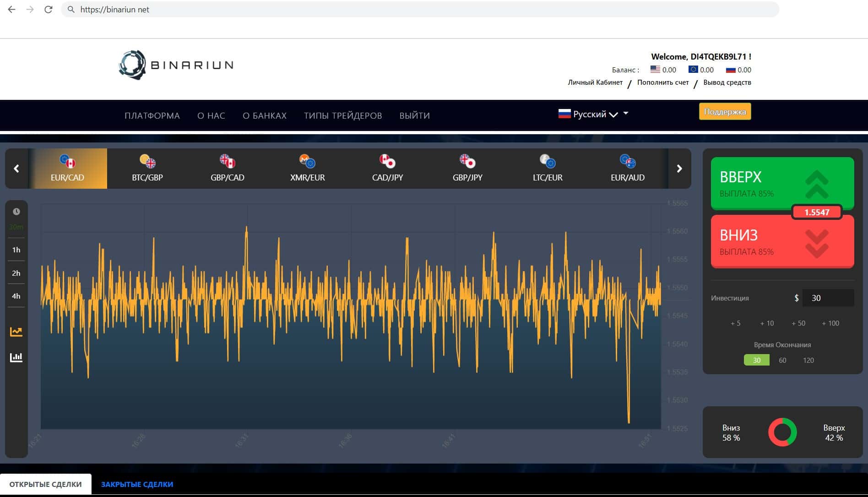The image size is (868, 497).
Task: Select the line chart type icon
Action: point(16,332)
